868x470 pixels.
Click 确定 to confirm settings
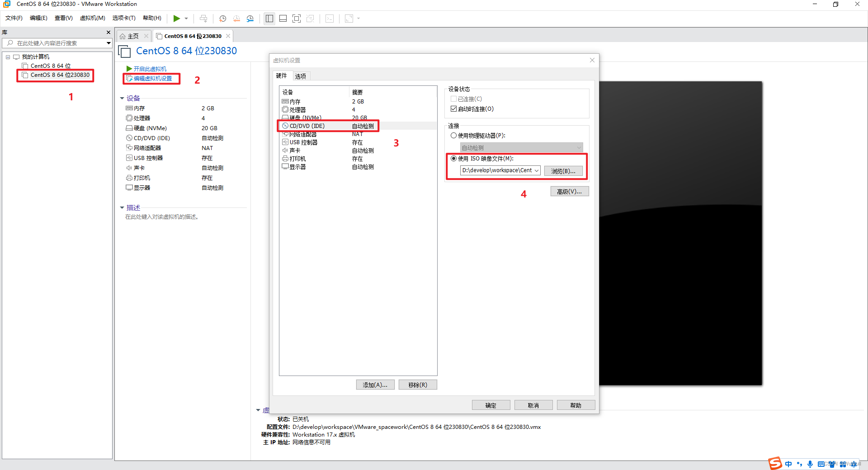[x=491, y=405]
